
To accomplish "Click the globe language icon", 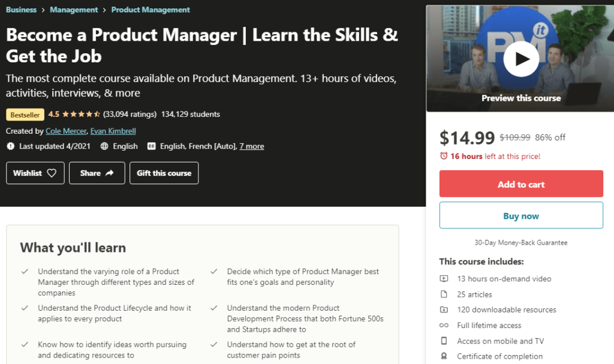I will [104, 146].
